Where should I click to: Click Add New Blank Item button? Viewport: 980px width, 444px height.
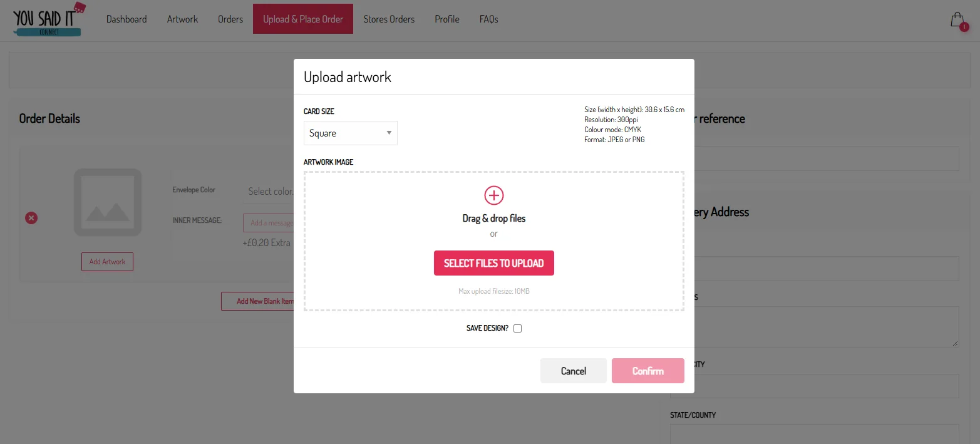click(x=258, y=301)
